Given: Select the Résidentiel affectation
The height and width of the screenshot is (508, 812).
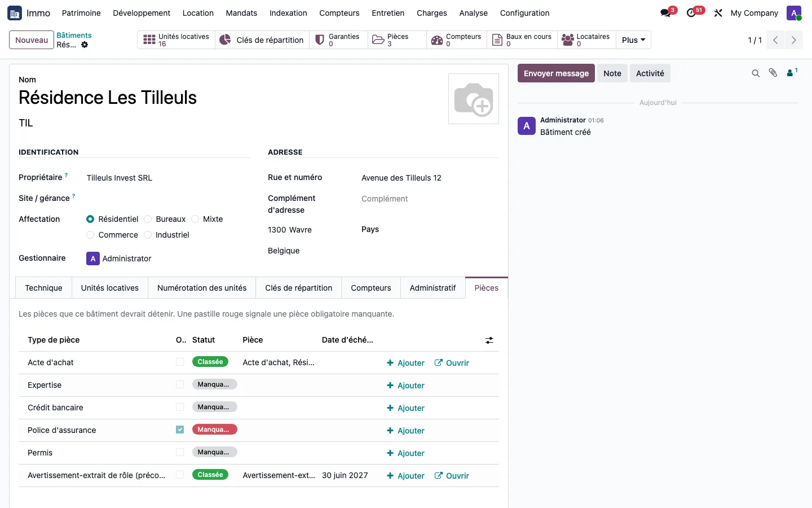Looking at the screenshot, I should tap(90, 219).
